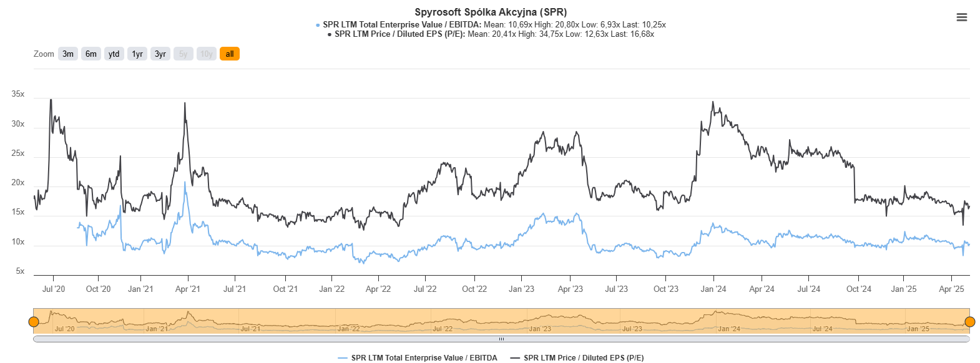This screenshot has height=363, width=980.
Task: Click the Jul '20 x-axis label
Action: click(x=54, y=289)
